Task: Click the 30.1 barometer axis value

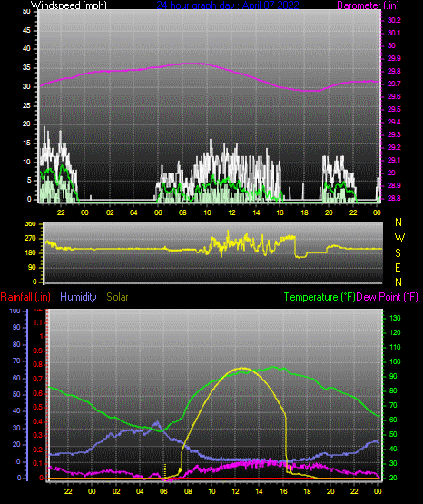Action: 394,33
